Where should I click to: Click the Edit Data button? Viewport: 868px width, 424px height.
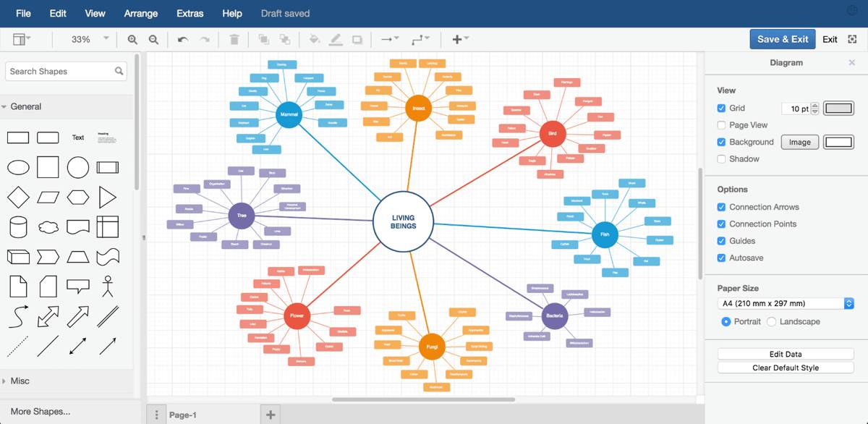(786, 354)
